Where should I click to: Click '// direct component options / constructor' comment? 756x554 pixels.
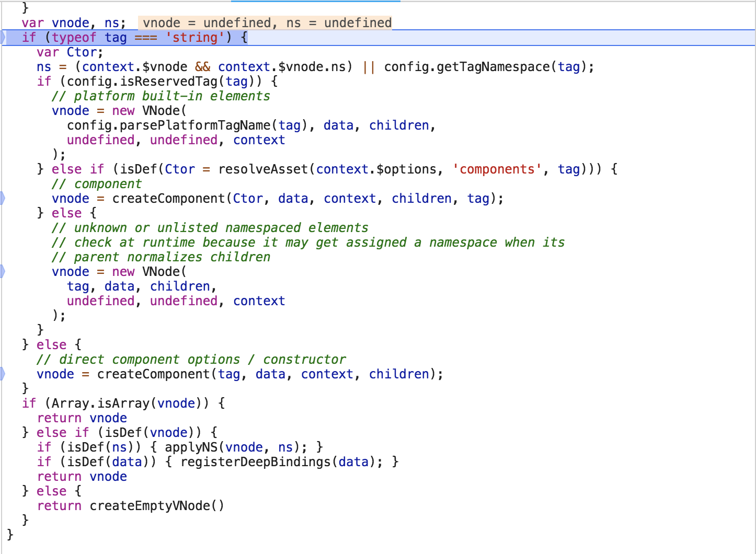pos(191,359)
